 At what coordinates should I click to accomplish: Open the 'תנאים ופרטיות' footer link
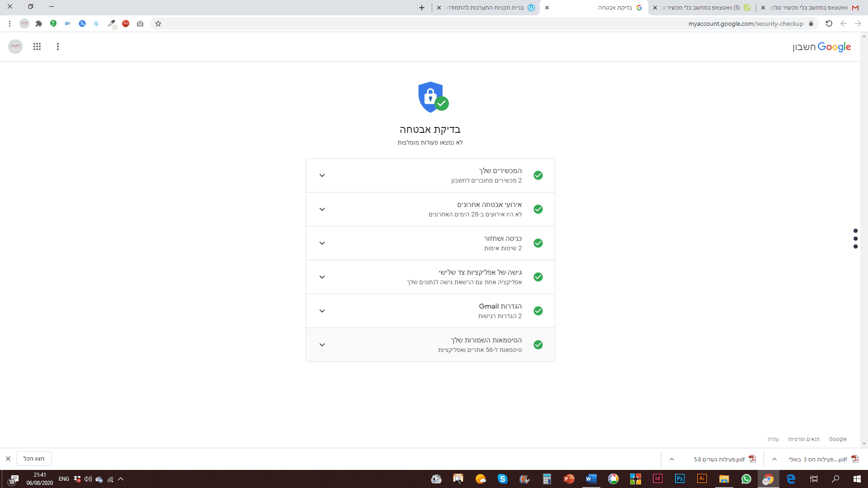tap(803, 439)
